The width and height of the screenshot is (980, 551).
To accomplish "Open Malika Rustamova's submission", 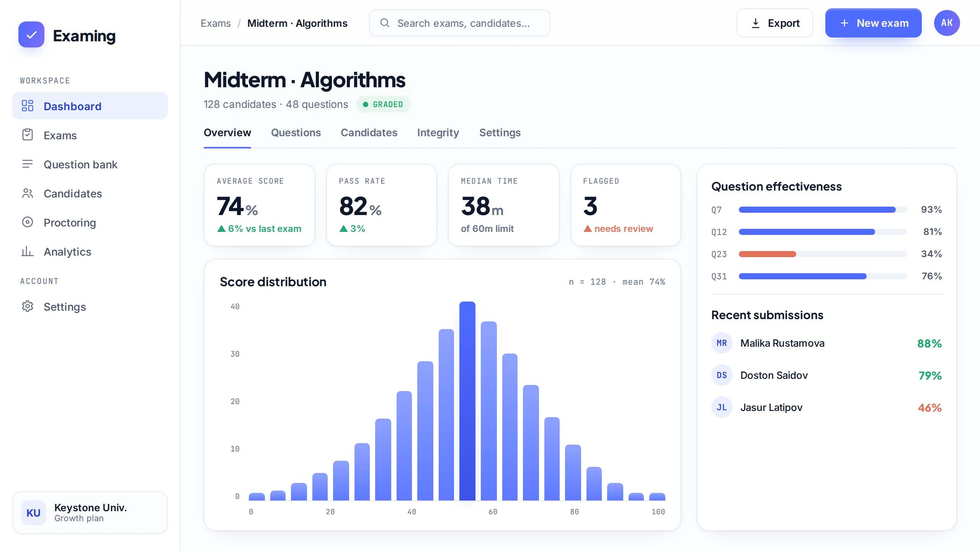I will (826, 343).
